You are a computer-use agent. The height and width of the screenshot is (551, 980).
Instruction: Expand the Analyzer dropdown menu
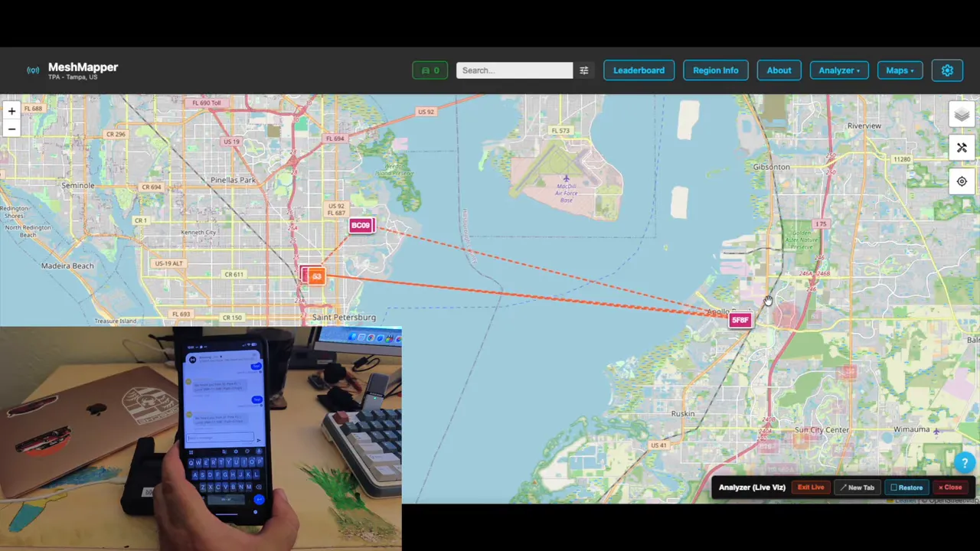[839, 70]
